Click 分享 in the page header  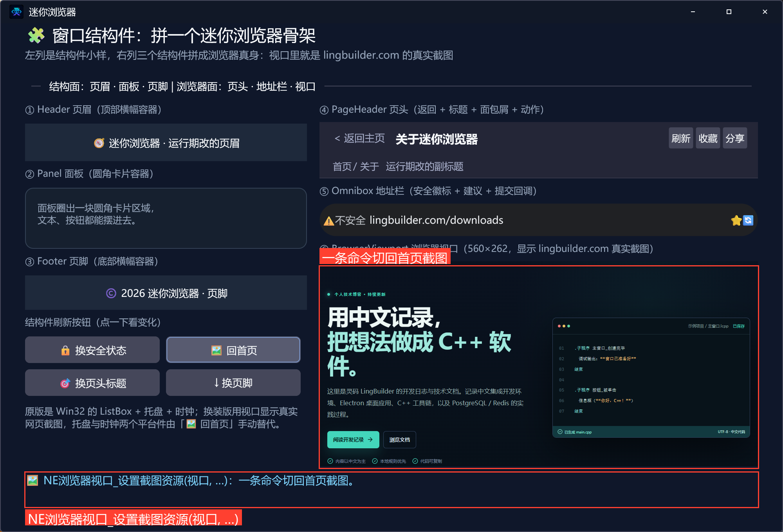pos(735,138)
